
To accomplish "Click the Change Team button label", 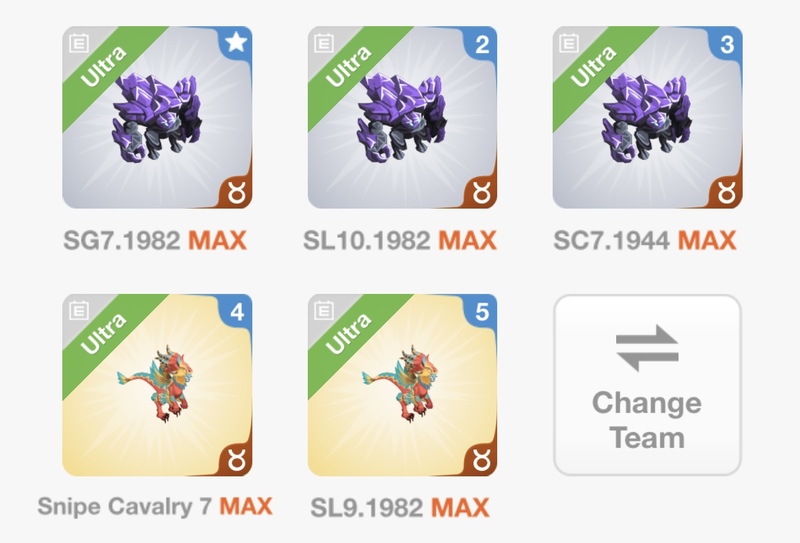I will click(x=647, y=420).
